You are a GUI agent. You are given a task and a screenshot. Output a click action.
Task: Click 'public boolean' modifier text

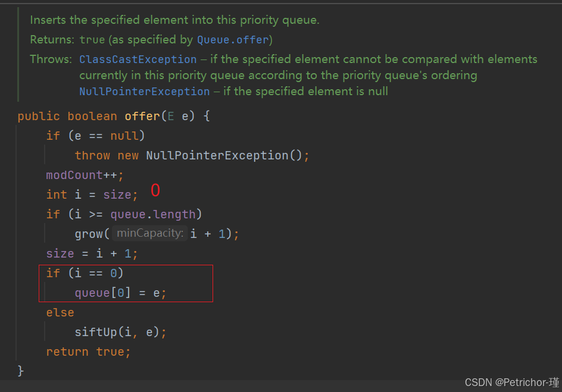point(67,117)
